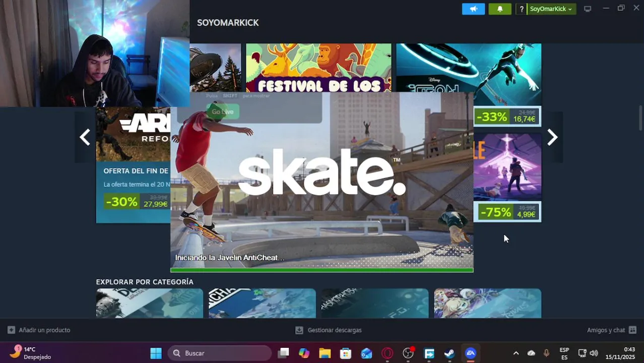The width and height of the screenshot is (644, 363).
Task: Switch to Steam Big Picture mode icon
Action: tap(588, 9)
